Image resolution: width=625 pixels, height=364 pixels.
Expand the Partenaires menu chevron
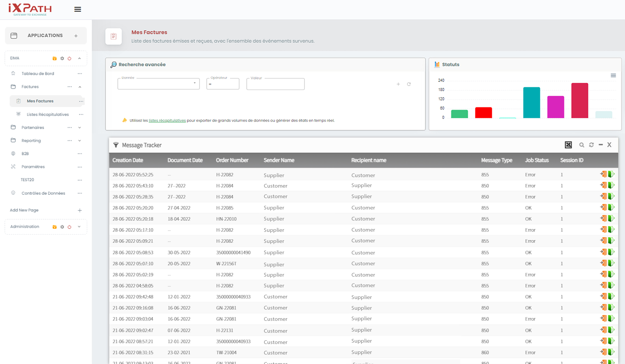80,128
